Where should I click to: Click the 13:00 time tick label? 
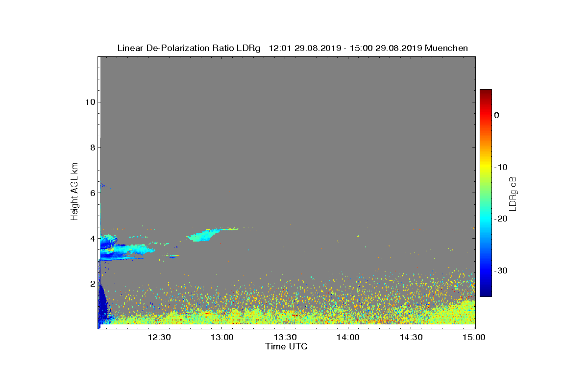coord(222,337)
